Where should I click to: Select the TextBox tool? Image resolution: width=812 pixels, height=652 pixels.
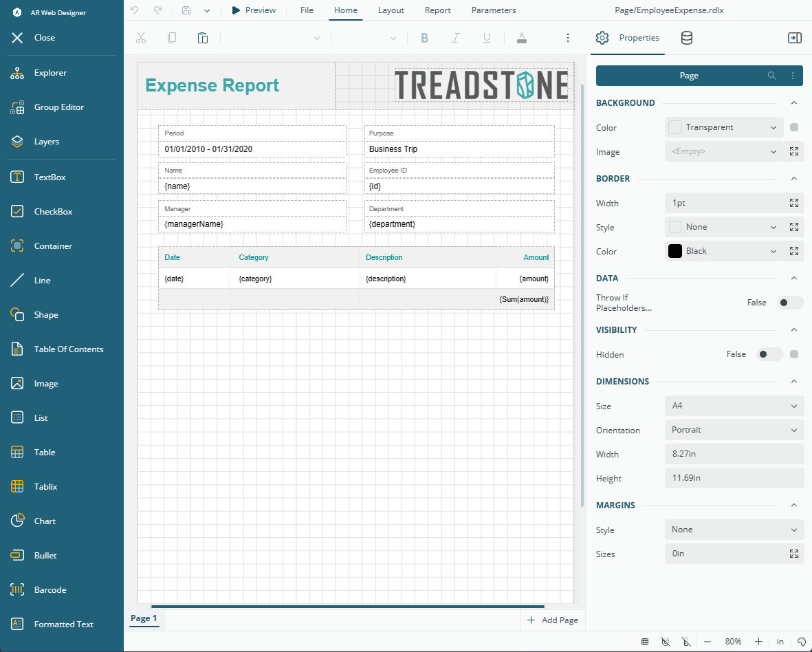pos(39,177)
